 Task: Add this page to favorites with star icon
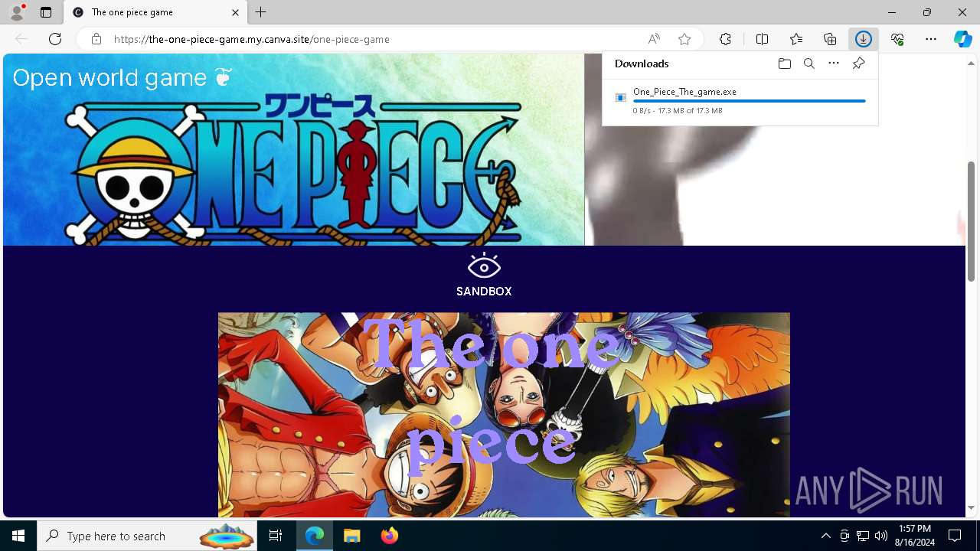tap(684, 39)
